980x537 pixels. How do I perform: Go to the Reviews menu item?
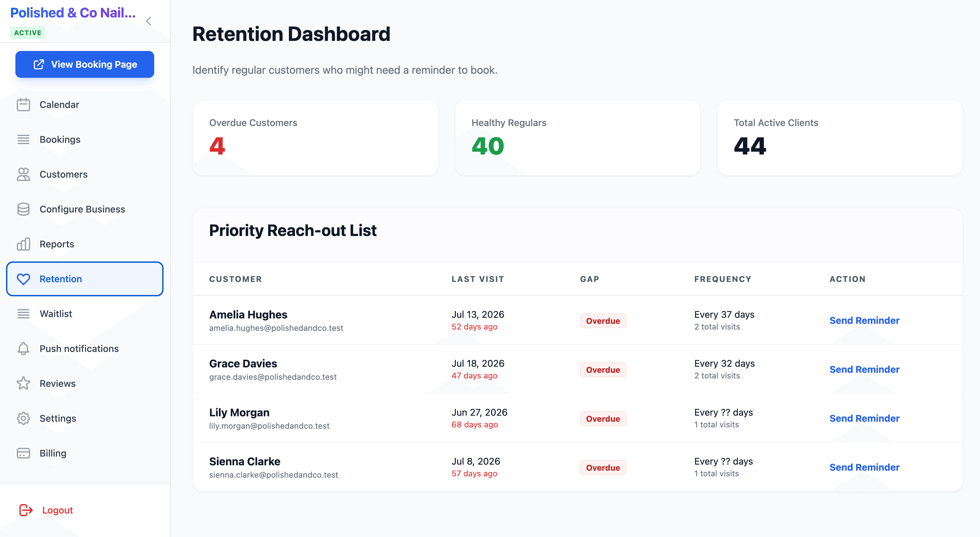pyautogui.click(x=85, y=383)
